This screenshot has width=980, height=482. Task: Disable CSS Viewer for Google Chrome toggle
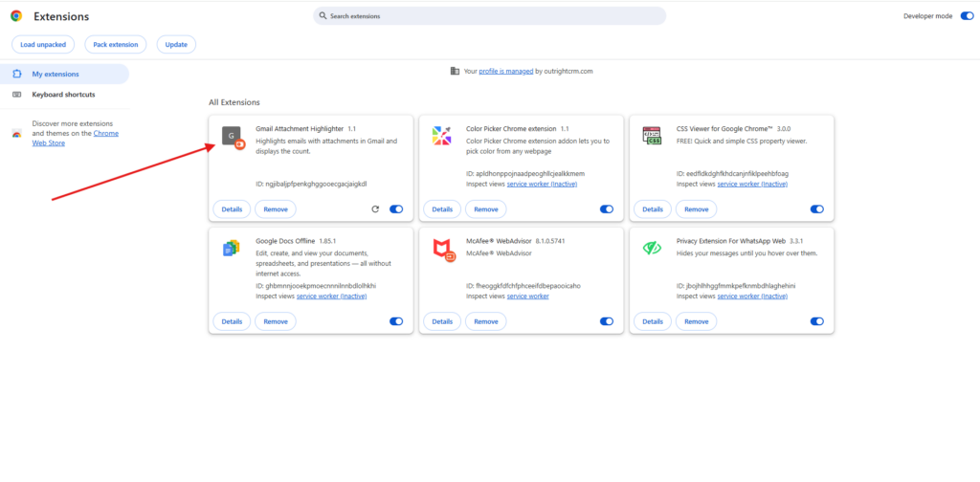(x=817, y=209)
